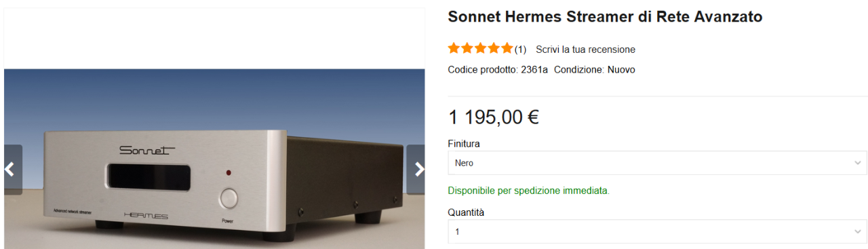Open the Finitura dropdown showing Nero

pyautogui.click(x=657, y=163)
